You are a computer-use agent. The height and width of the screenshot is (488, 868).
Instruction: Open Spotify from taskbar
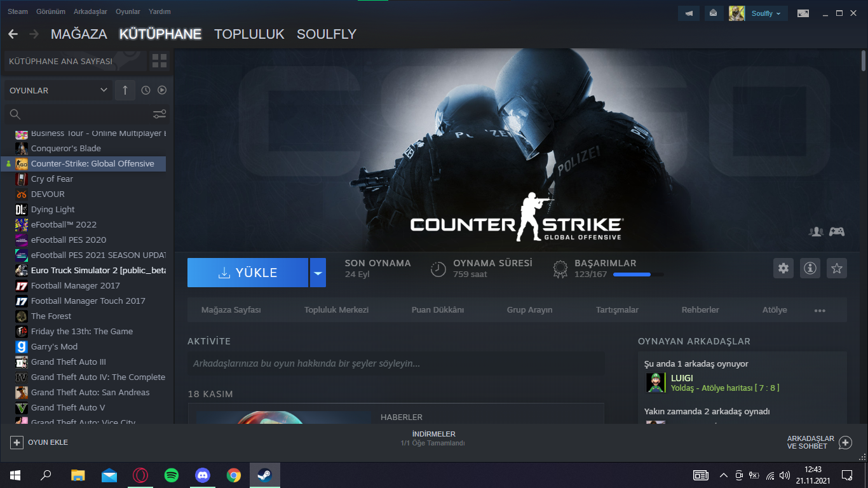pyautogui.click(x=172, y=475)
